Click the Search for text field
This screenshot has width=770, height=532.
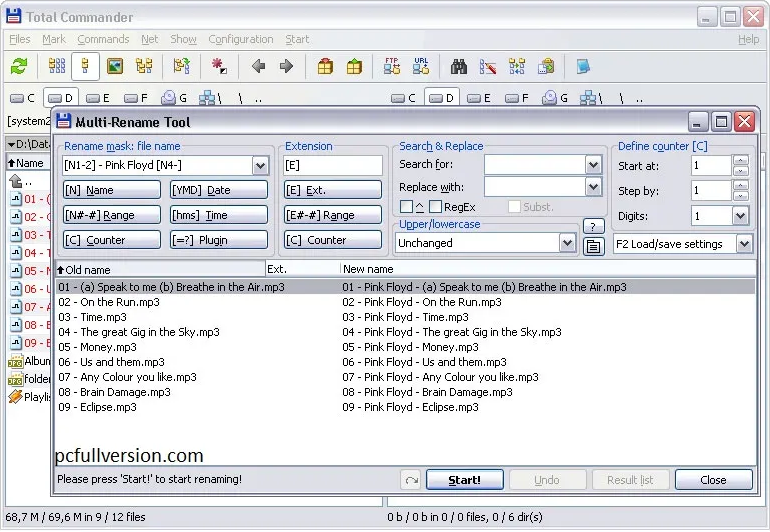[x=535, y=165]
